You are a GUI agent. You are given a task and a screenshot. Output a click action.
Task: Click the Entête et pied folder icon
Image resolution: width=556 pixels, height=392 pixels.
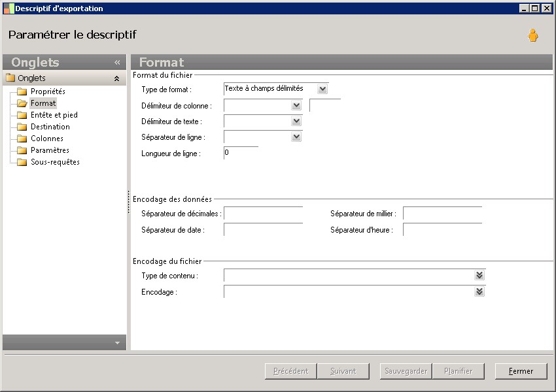click(x=22, y=115)
